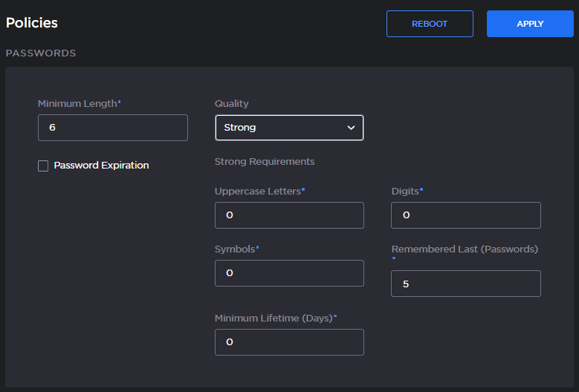
Task: Click the Remembered Last (Passwords) label
Action: (465, 249)
